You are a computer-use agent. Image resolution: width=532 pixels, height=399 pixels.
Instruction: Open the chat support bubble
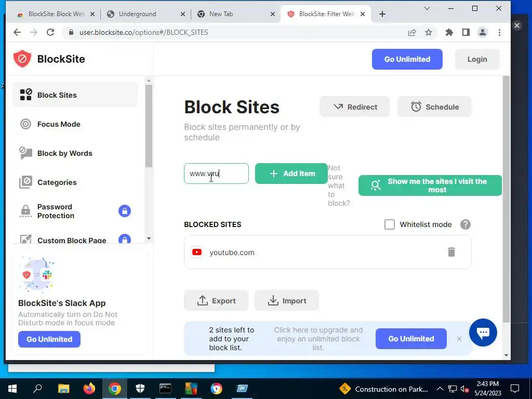click(483, 332)
